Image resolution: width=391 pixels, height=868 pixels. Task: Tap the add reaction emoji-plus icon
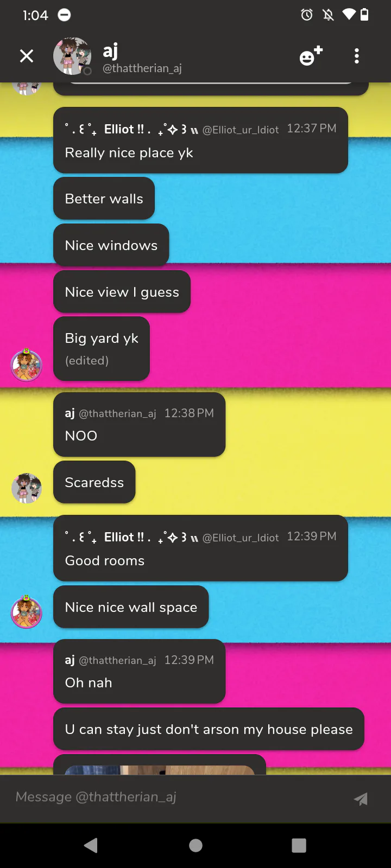click(311, 56)
